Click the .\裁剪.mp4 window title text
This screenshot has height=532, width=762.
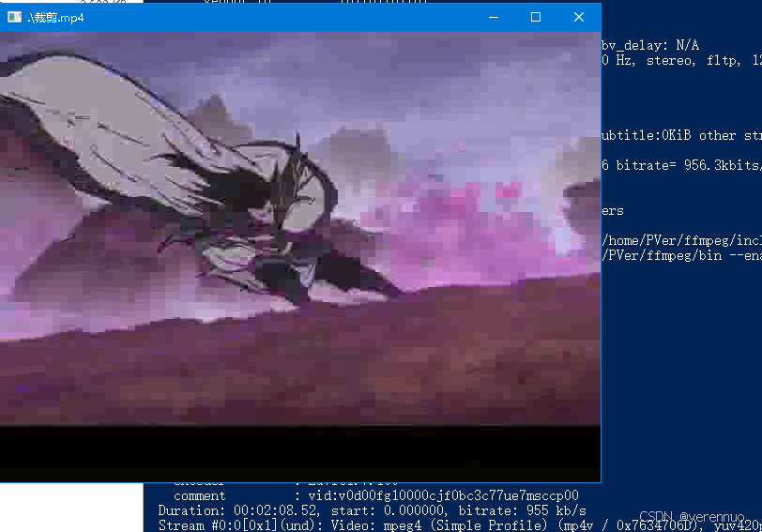[x=56, y=18]
